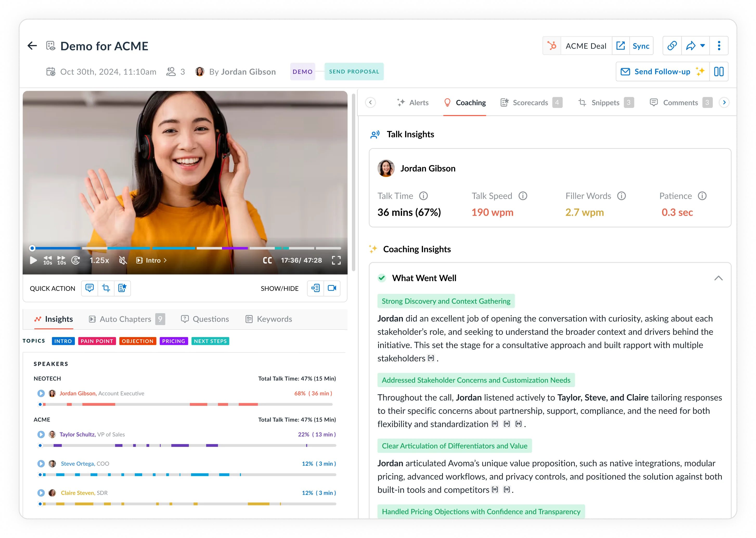
Task: Add a comment via Quick Action
Action: point(89,288)
